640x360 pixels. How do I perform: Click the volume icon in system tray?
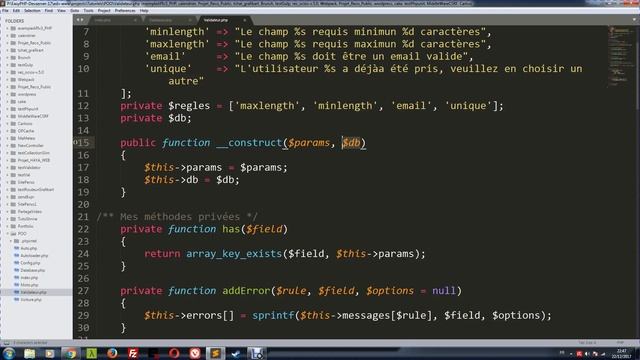click(x=587, y=354)
